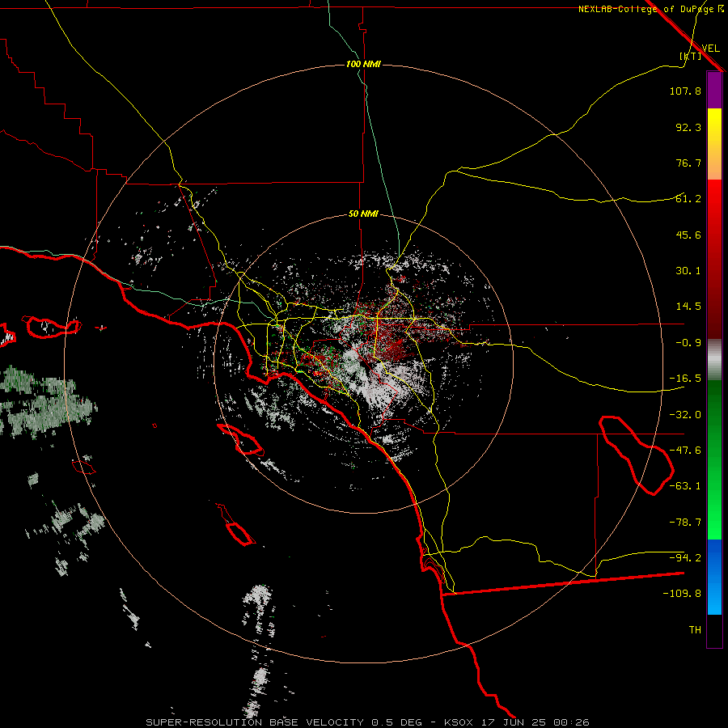
Task: Click the 76.7 scale value
Action: click(x=688, y=163)
